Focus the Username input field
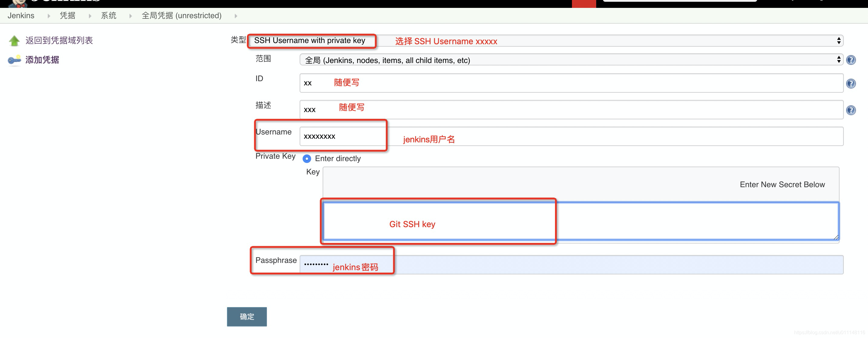 pyautogui.click(x=571, y=136)
